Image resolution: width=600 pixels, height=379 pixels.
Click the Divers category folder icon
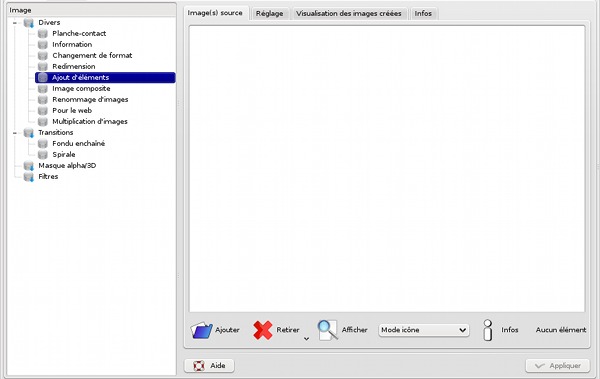(29, 23)
